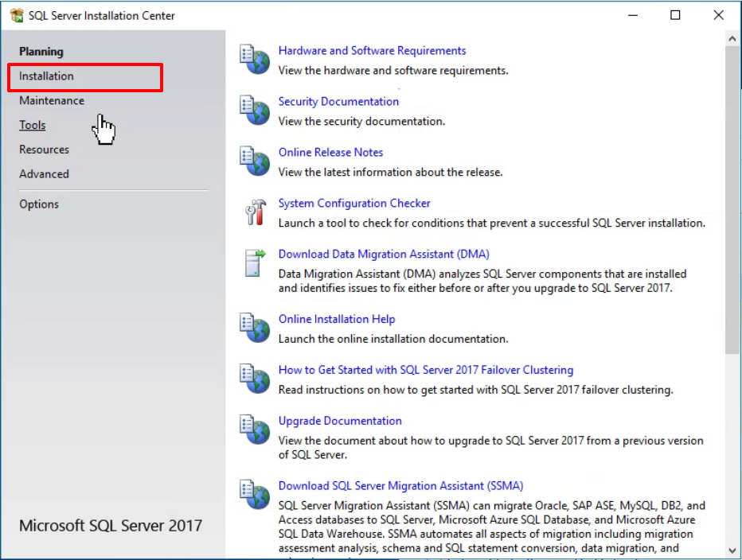Image resolution: width=742 pixels, height=560 pixels.
Task: Click the scrollbar up arrow
Action: click(732, 39)
